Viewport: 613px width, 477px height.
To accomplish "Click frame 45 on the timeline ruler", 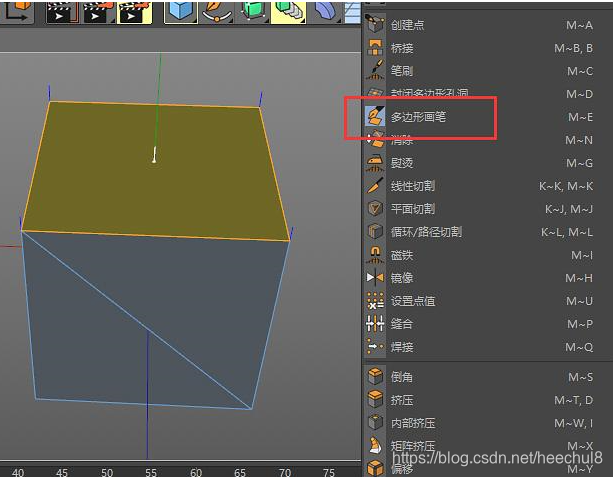I will pos(62,472).
